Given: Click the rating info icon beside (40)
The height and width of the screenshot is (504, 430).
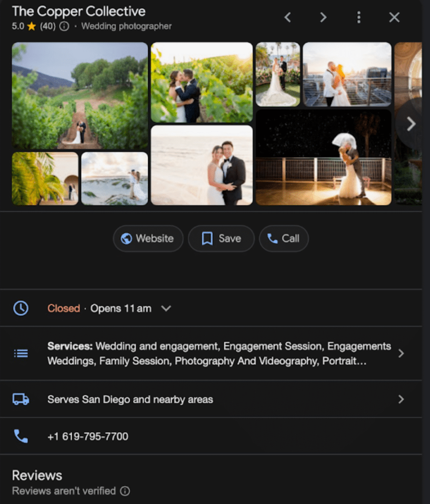Looking at the screenshot, I should coord(64,26).
